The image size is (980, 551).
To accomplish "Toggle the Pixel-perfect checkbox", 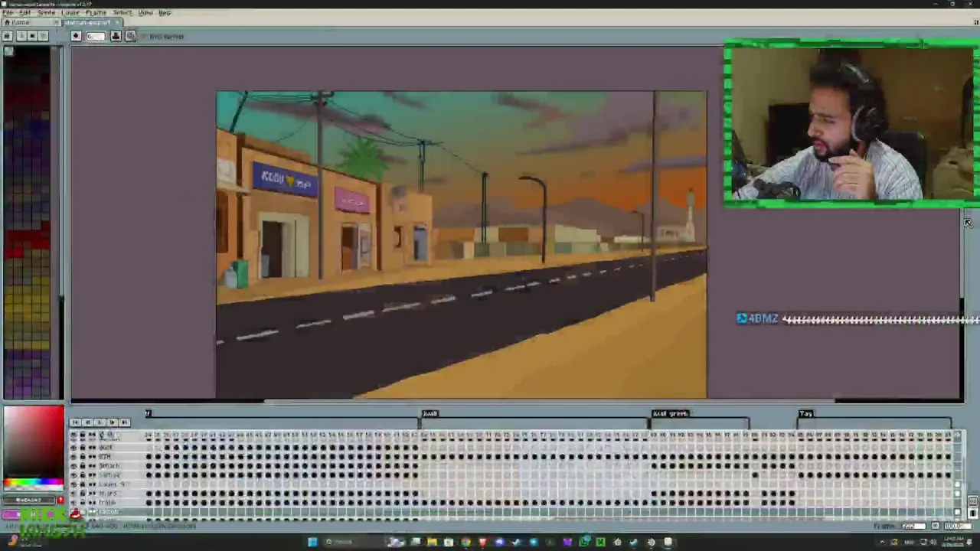I will (x=143, y=36).
